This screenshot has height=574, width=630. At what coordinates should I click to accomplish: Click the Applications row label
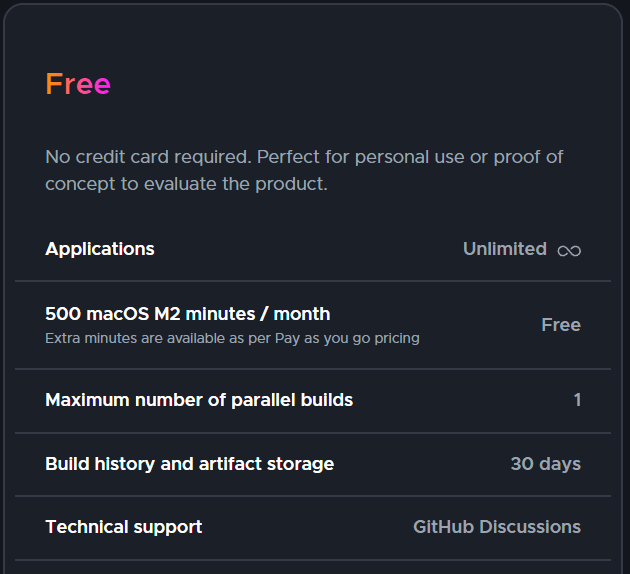pos(100,249)
